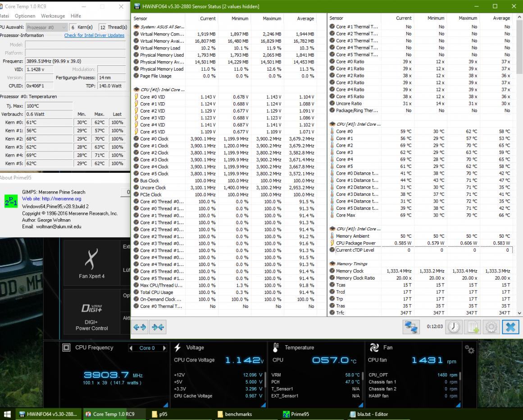523x420 pixels.
Task: Open the Optionen menu in Core Temp
Action: [26, 16]
